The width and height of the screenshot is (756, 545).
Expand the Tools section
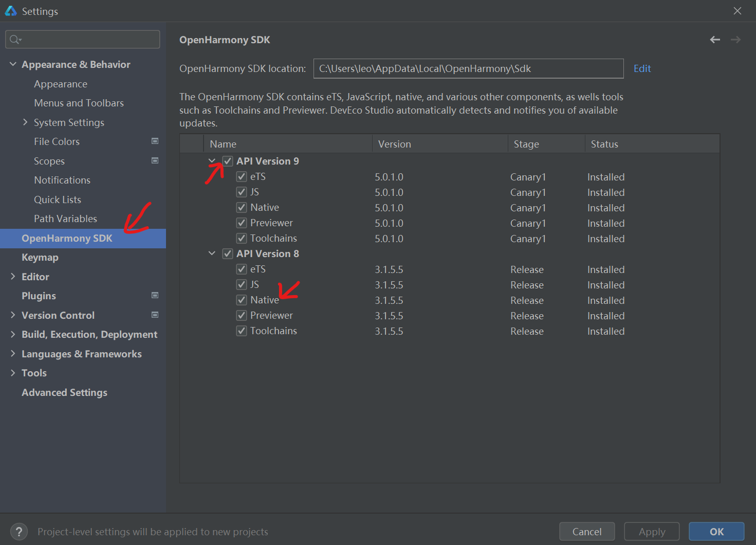coord(13,373)
